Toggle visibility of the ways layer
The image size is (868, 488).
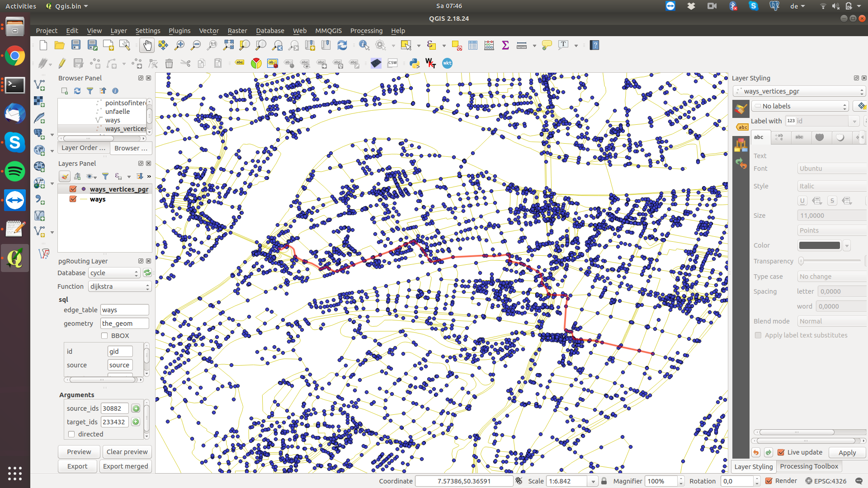pos(73,199)
